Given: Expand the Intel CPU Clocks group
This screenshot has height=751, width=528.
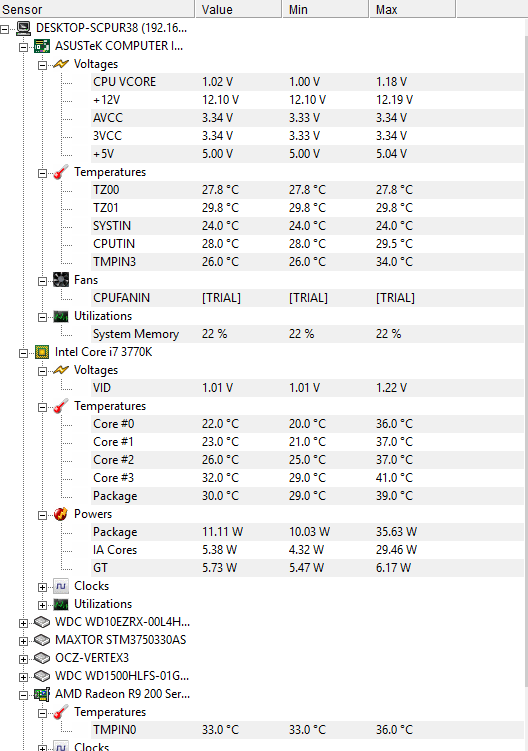Looking at the screenshot, I should pyautogui.click(x=43, y=588).
